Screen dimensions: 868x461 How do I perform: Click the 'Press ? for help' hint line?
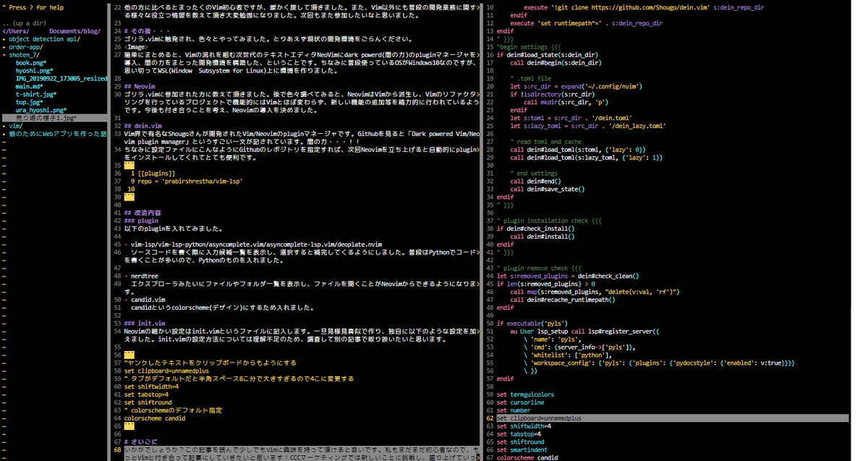[33, 7]
